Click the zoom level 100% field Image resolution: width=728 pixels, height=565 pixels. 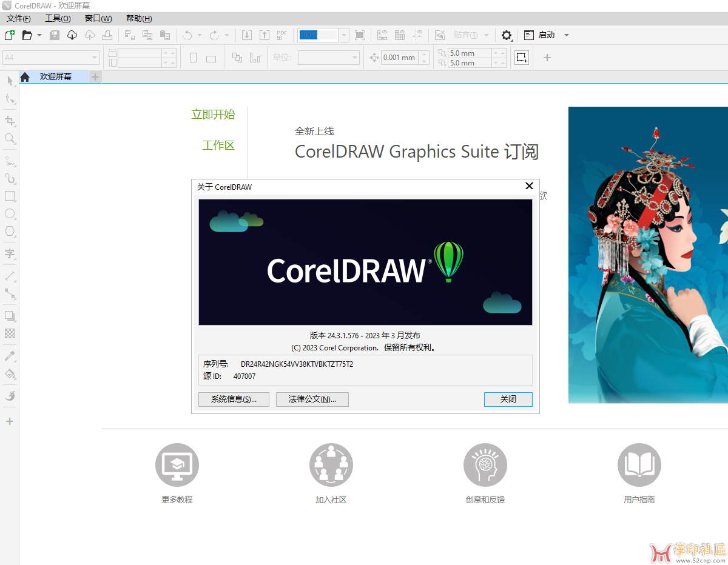(318, 35)
